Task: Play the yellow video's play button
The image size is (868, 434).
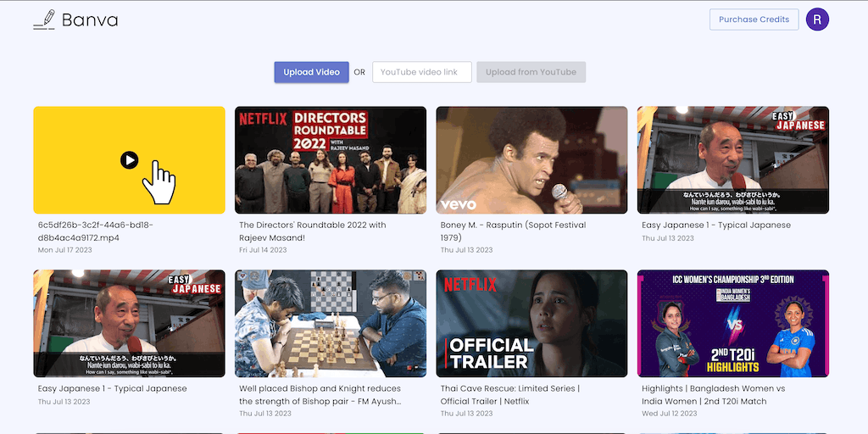Action: click(x=129, y=160)
